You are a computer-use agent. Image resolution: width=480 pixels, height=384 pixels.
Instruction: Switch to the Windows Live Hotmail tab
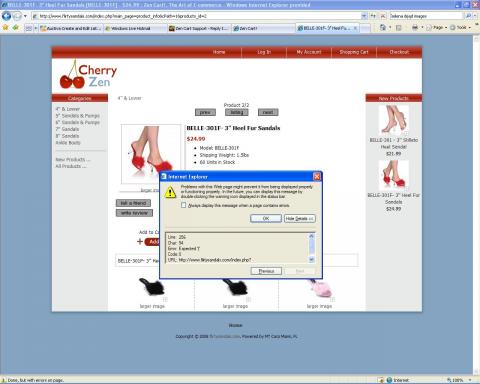(131, 28)
